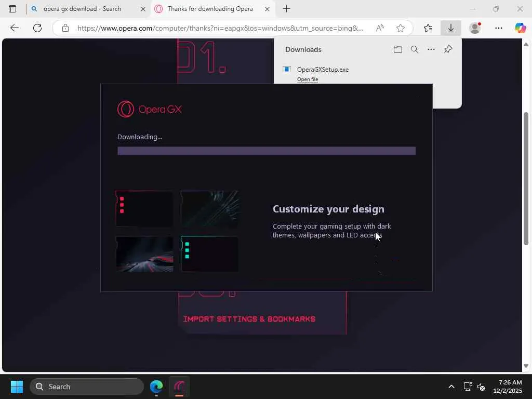
Task: Add page to favorites star icon
Action: [x=401, y=28]
